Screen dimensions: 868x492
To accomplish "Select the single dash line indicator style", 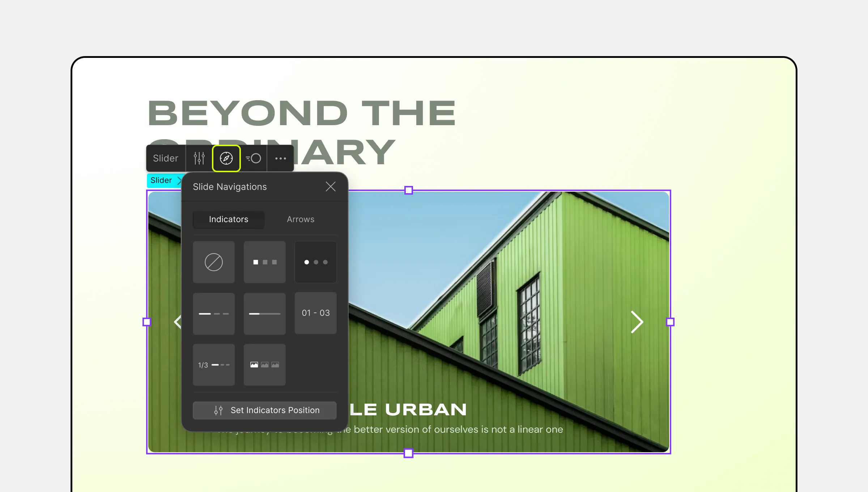I will pos(265,313).
